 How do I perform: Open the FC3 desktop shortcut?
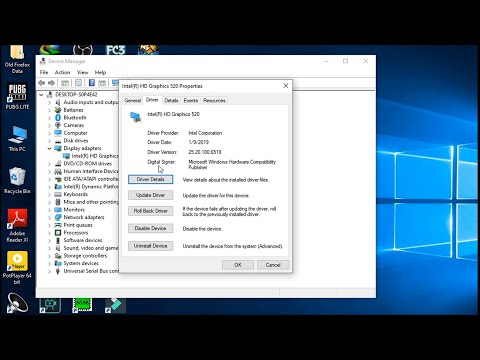click(115, 50)
